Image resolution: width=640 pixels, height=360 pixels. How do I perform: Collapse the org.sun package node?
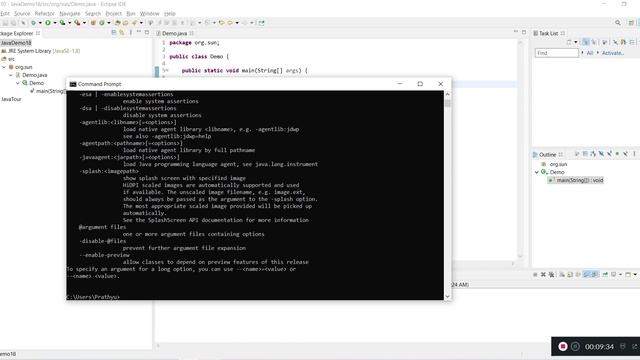point(4,67)
